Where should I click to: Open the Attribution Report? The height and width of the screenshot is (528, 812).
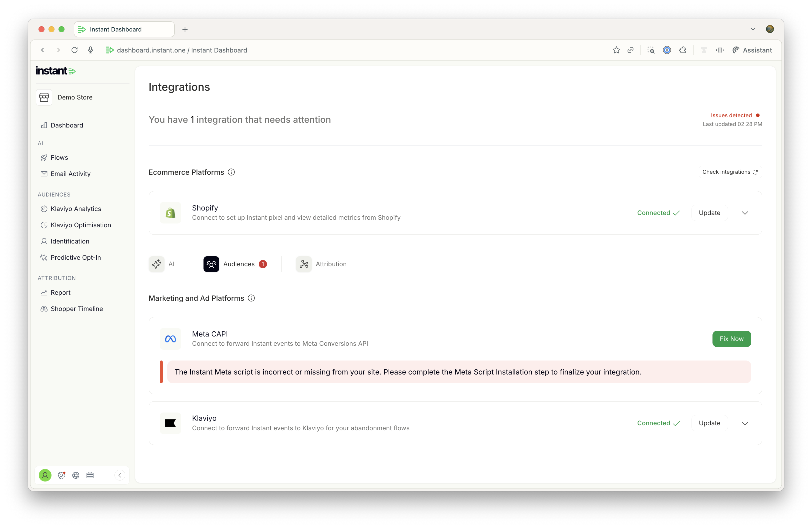click(60, 292)
